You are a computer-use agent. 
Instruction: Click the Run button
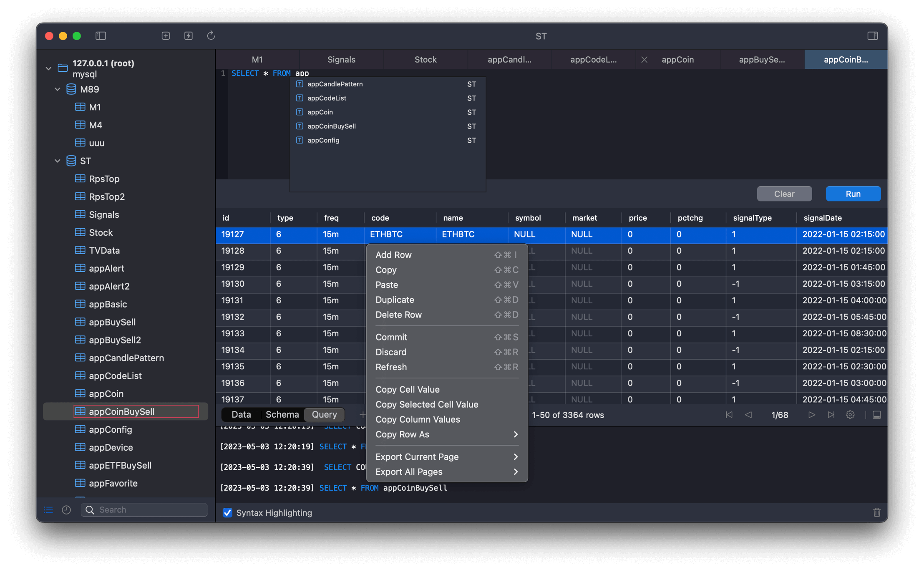point(853,194)
